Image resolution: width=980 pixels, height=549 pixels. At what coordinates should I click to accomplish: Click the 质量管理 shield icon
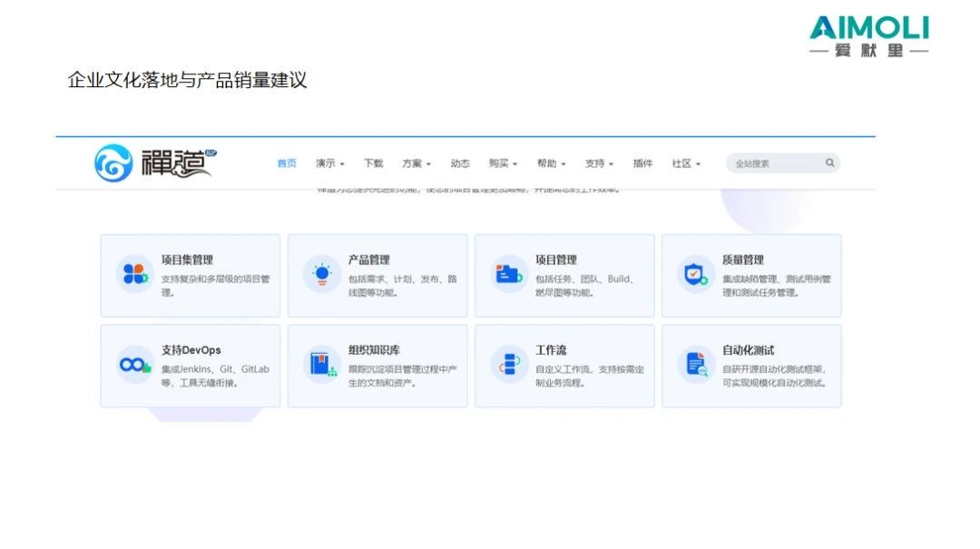click(x=695, y=273)
